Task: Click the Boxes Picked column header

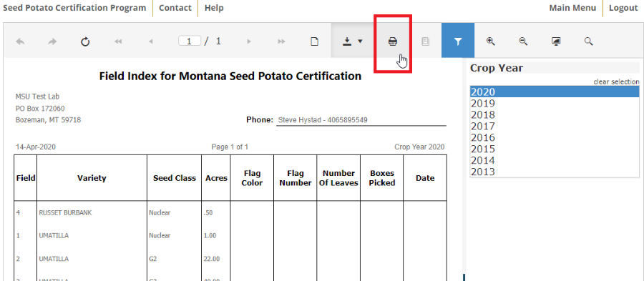Action: point(381,178)
